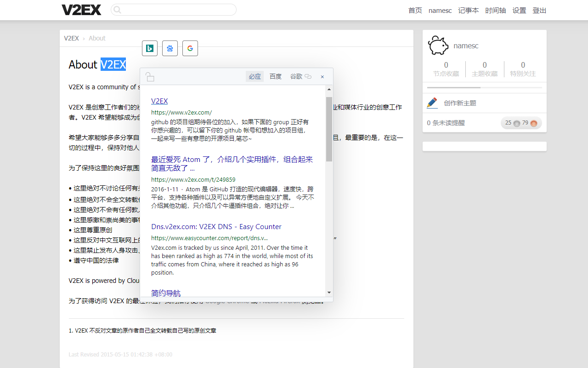Click the Google search icon button

coord(190,48)
